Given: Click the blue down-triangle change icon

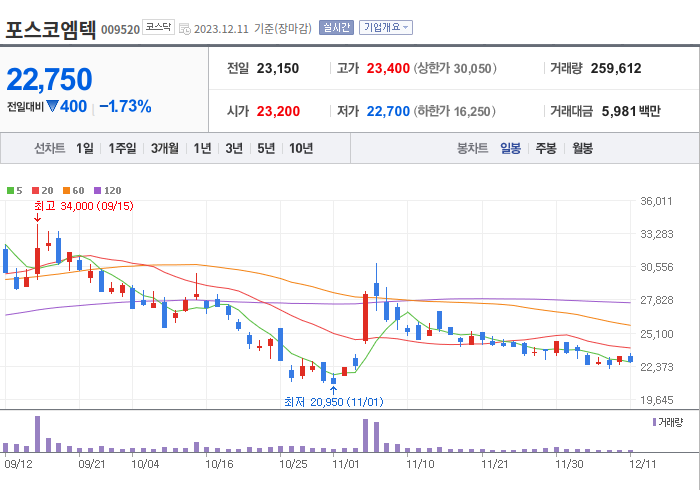Looking at the screenshot, I should (52, 106).
